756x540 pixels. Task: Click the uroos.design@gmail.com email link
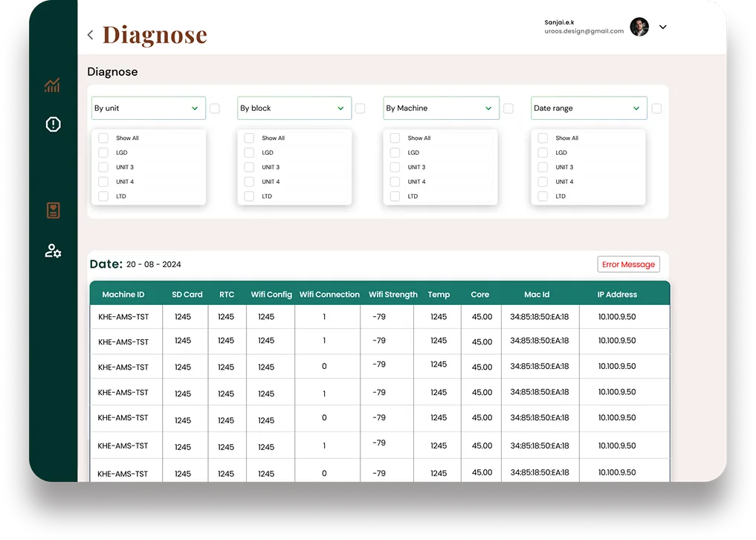tap(583, 31)
